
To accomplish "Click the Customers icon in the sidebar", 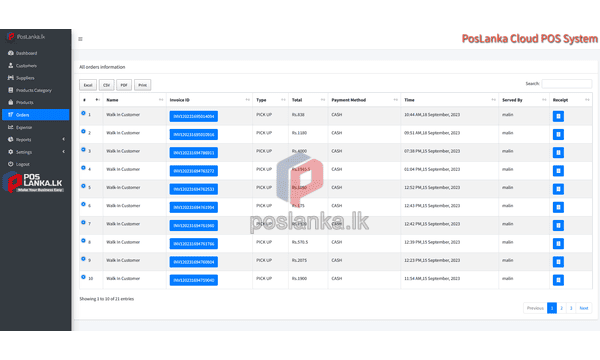I will pyautogui.click(x=11, y=65).
